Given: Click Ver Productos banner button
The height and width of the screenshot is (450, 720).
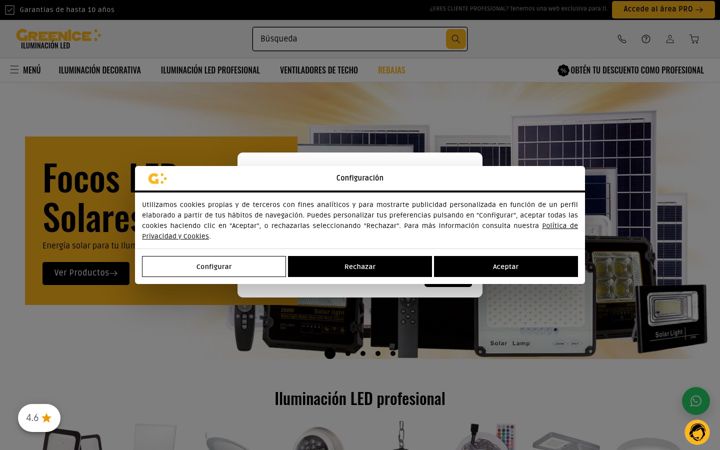Looking at the screenshot, I should 86,273.
